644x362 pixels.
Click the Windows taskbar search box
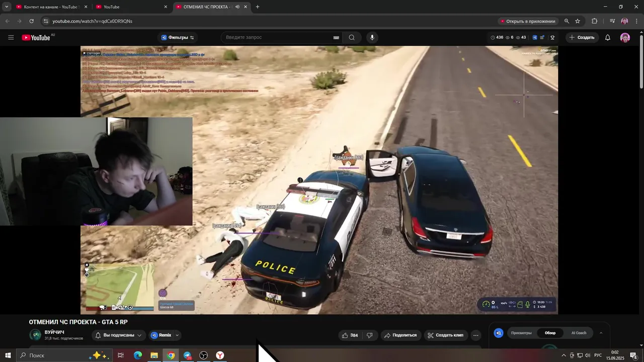(x=64, y=355)
